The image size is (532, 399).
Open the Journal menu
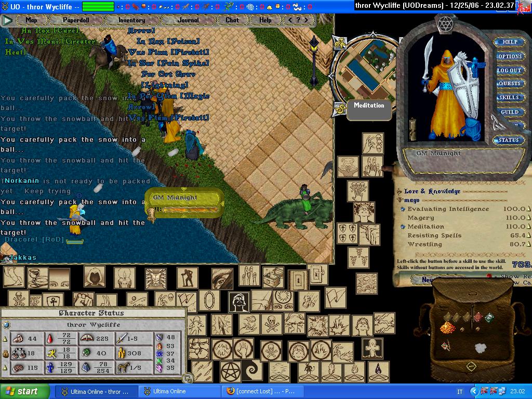pyautogui.click(x=188, y=20)
